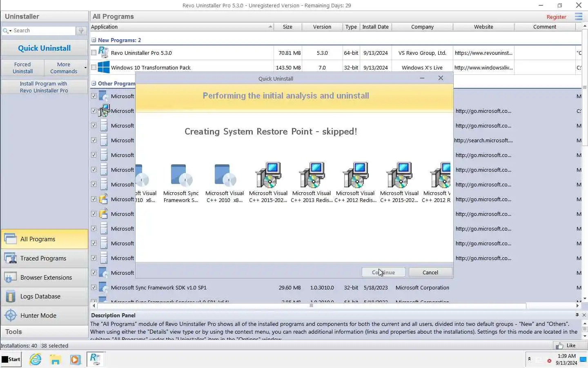Click the program list horizontal scrollbar thumb
This screenshot has width=588, height=368.
(x=312, y=305)
